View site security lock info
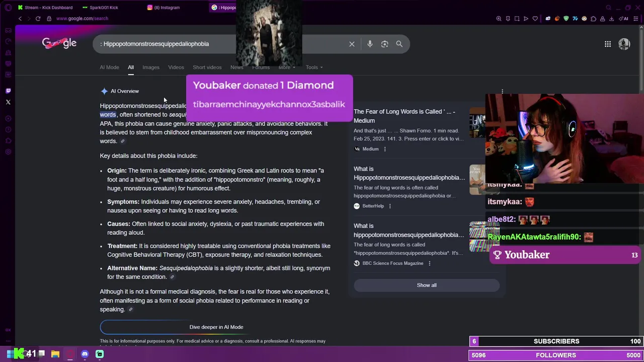 (x=49, y=19)
